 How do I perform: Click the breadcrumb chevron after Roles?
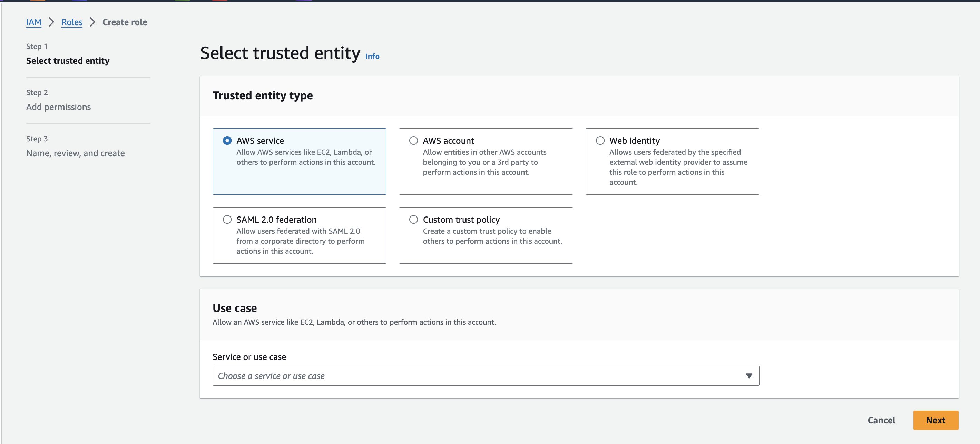(x=92, y=22)
